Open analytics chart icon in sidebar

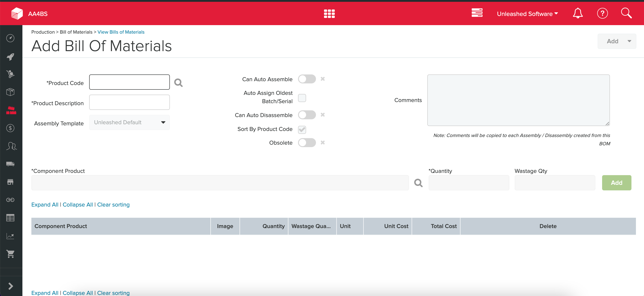(x=10, y=236)
